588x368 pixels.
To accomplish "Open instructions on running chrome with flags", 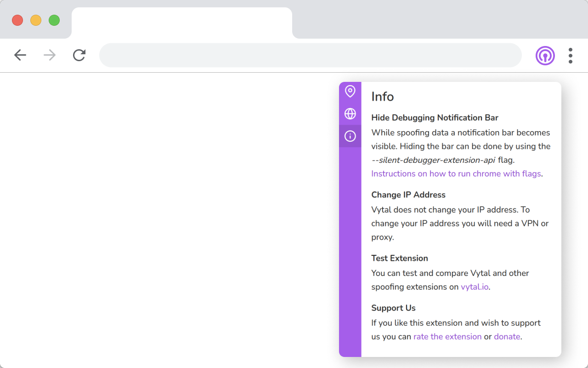I will [456, 174].
